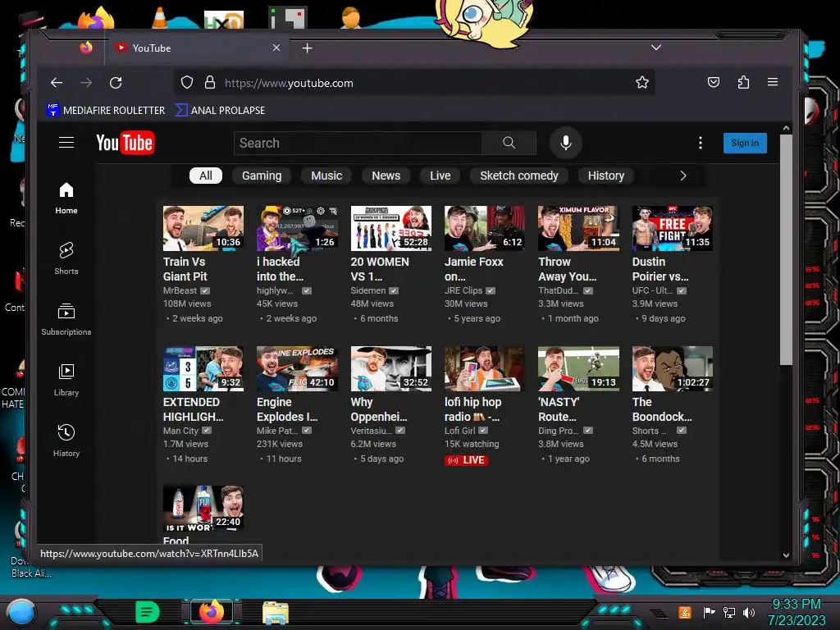
Task: Open the 22:40 video thumbnail in the third row
Action: click(203, 508)
